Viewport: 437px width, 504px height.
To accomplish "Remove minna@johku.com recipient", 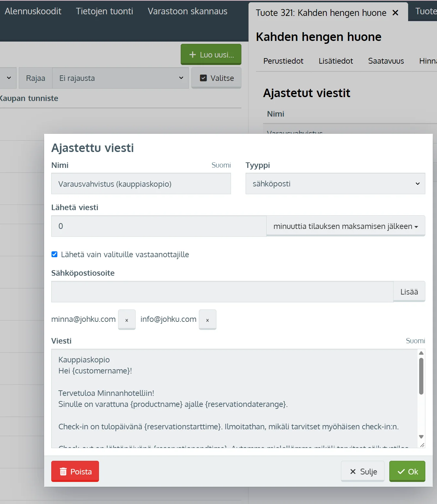I will pos(127,320).
